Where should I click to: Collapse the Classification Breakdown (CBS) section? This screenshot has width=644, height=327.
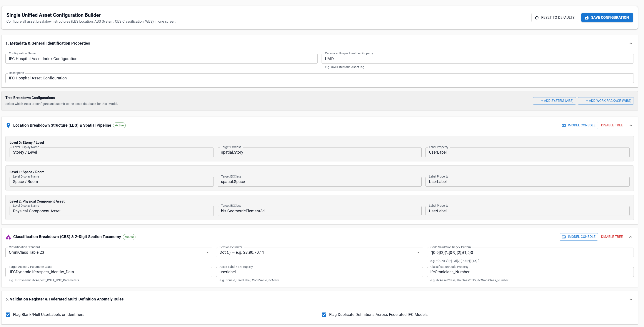(631, 237)
